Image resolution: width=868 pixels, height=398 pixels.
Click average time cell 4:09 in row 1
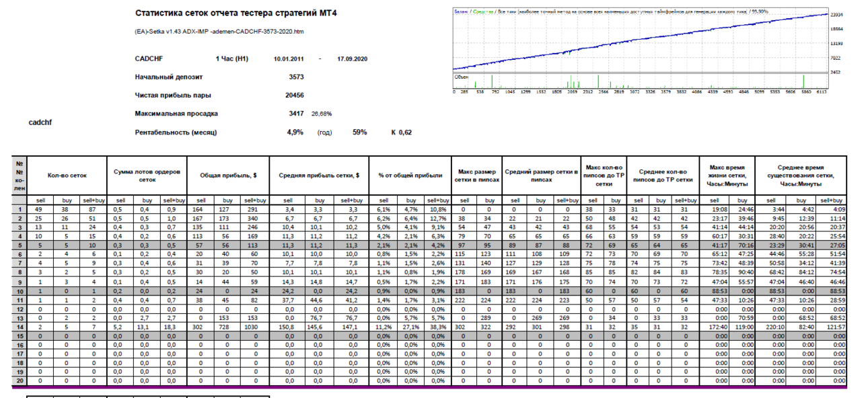coord(832,210)
